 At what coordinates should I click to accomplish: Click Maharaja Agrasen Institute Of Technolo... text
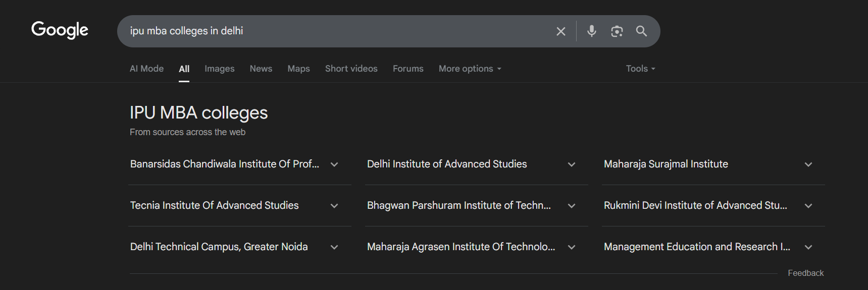click(461, 247)
